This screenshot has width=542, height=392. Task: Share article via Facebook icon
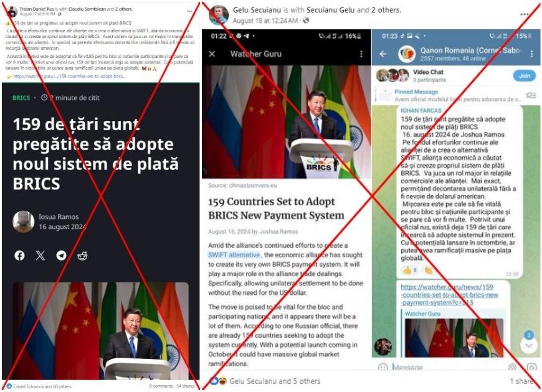point(20,256)
